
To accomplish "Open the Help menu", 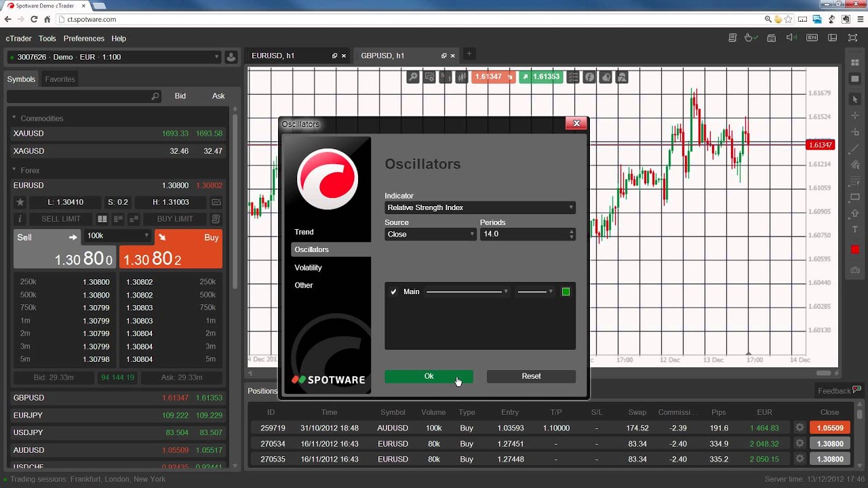I will click(119, 39).
